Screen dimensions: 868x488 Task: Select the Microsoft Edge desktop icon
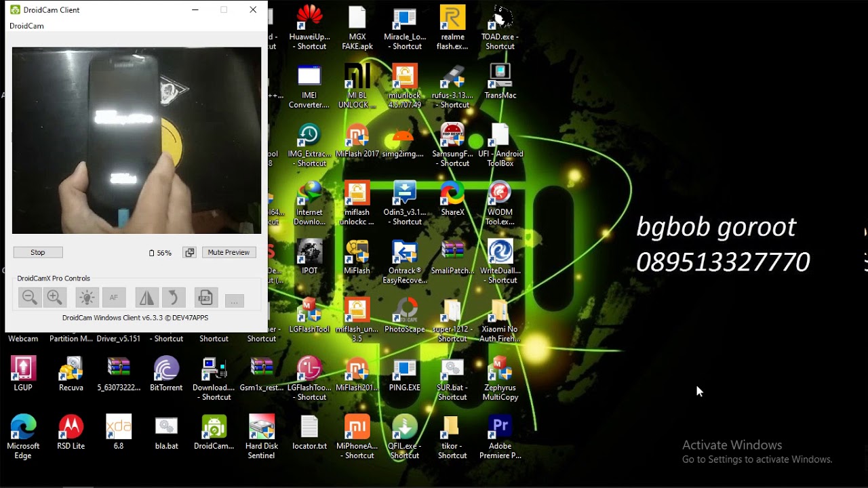(x=23, y=436)
